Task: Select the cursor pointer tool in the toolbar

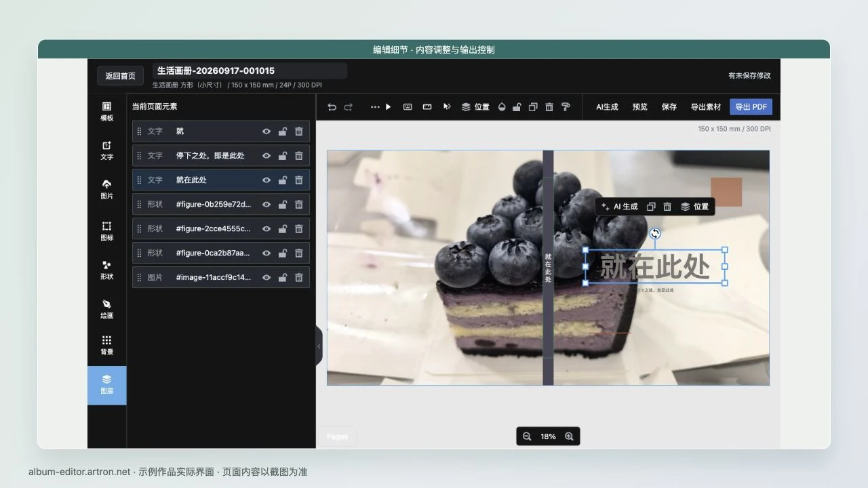Action: pos(447,107)
